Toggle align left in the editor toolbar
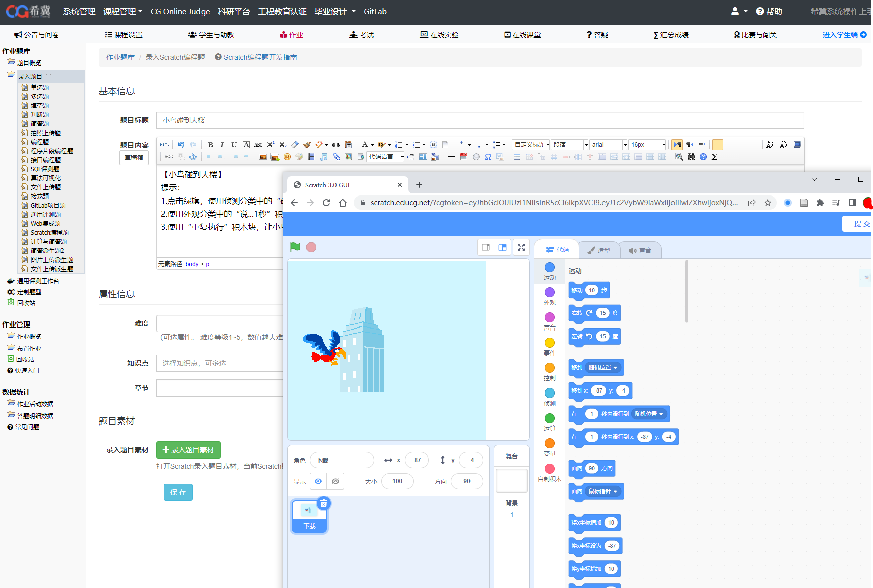The width and height of the screenshot is (873, 588). [x=718, y=145]
